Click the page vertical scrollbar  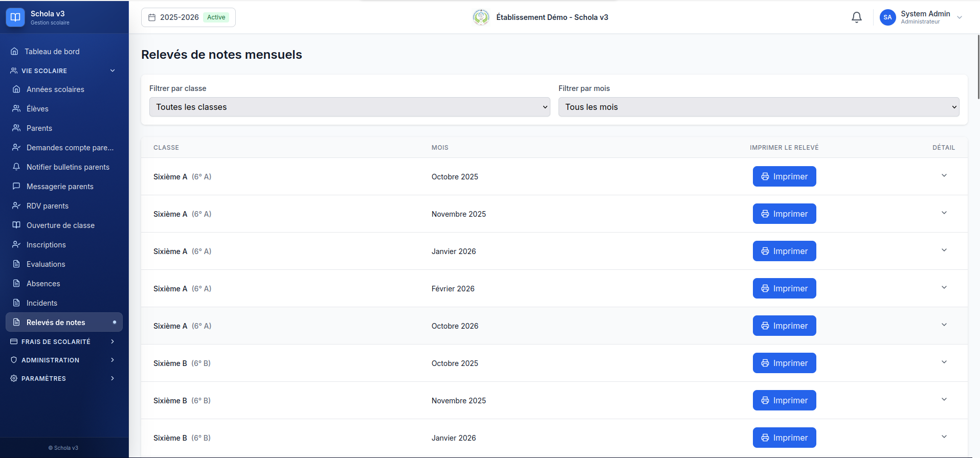point(978,66)
